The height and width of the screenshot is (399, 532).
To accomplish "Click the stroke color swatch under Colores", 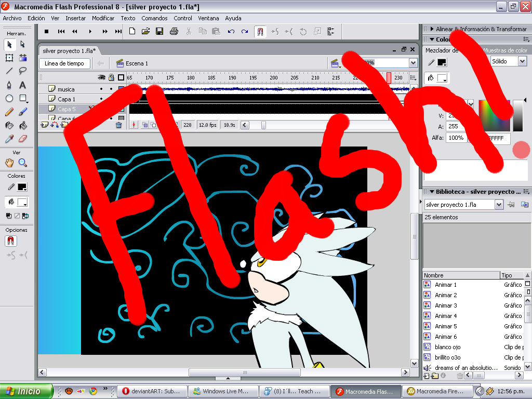I will coord(22,187).
